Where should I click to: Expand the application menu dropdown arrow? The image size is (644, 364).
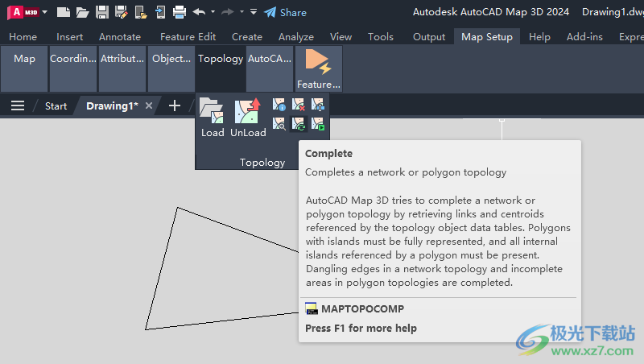tap(45, 12)
